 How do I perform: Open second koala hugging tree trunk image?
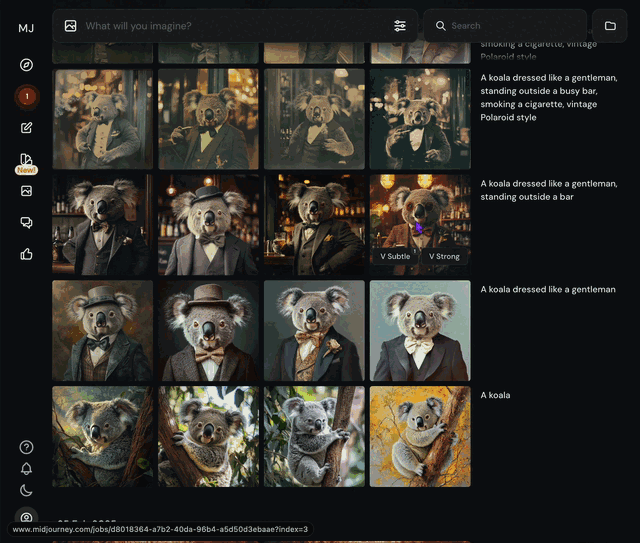pos(208,436)
